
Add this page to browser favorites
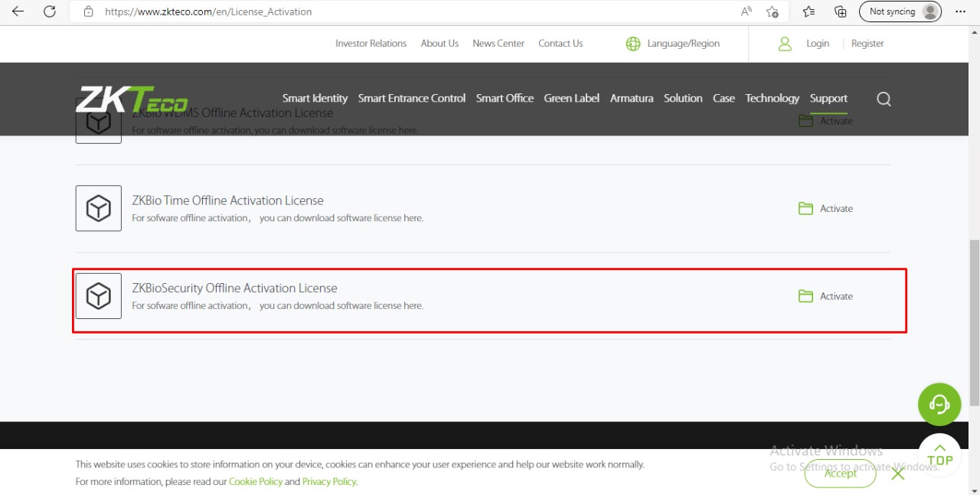(773, 11)
